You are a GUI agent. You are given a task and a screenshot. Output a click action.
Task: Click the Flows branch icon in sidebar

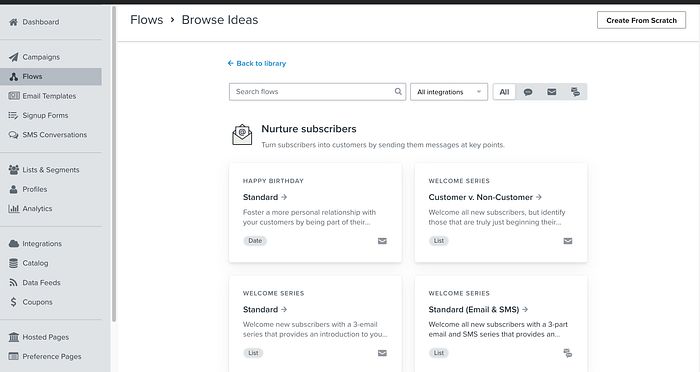tap(14, 76)
